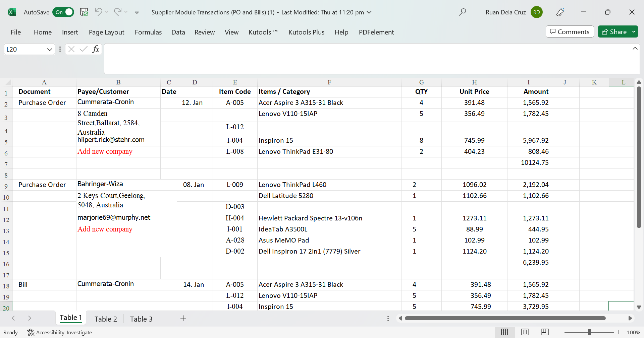The image size is (644, 338).
Task: Click the Save icon in title bar
Action: click(84, 12)
